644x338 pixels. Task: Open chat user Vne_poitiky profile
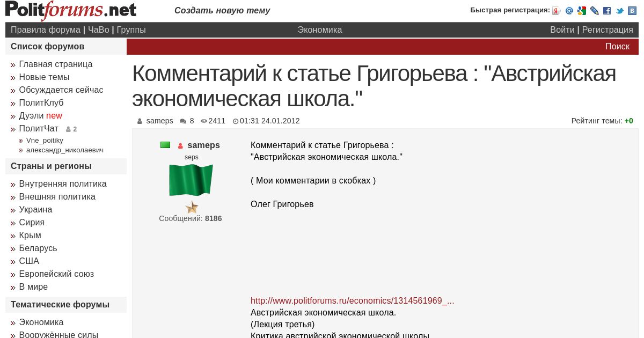(45, 141)
